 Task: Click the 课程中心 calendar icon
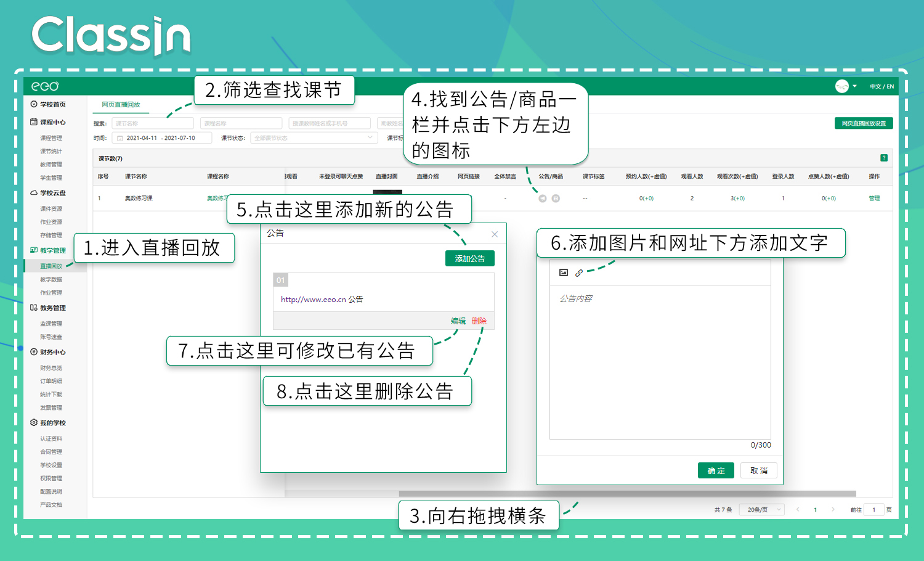coord(34,122)
